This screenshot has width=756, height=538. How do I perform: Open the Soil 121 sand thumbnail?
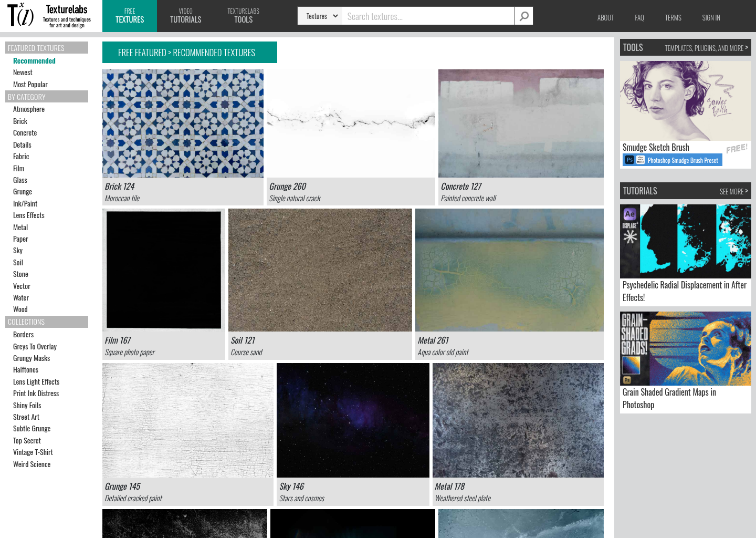pos(320,270)
